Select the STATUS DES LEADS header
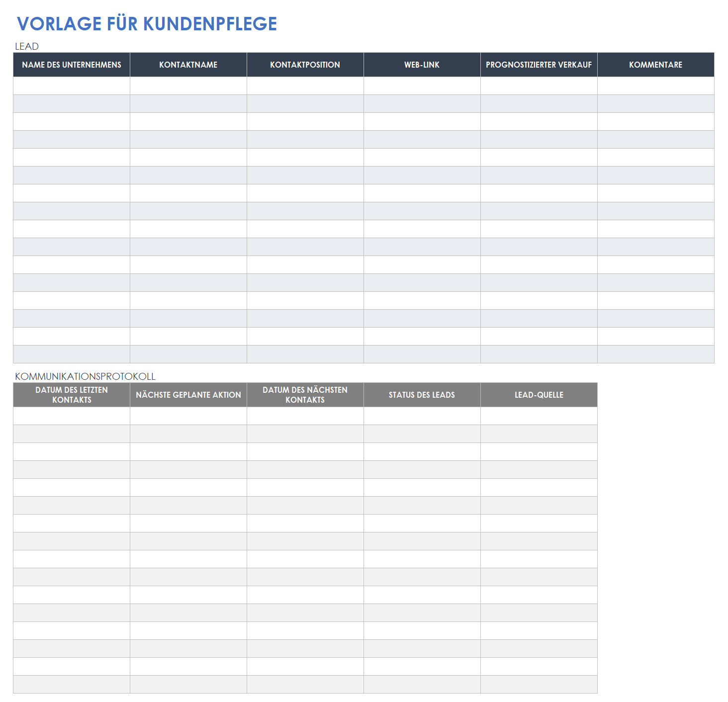 422,395
